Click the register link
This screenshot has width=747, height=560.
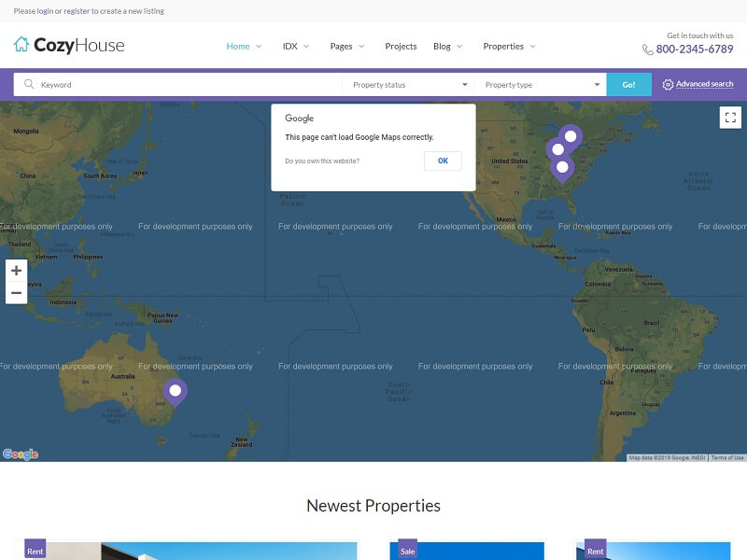click(x=77, y=11)
